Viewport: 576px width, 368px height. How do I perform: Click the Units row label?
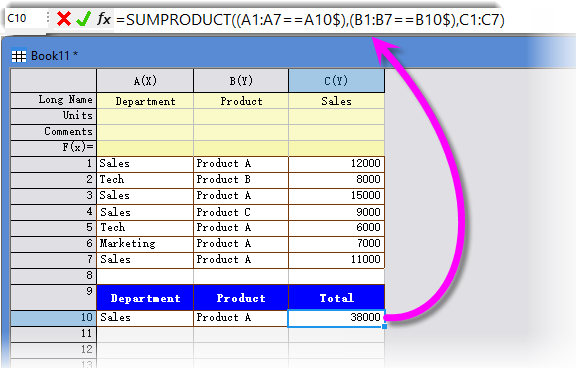tap(54, 116)
